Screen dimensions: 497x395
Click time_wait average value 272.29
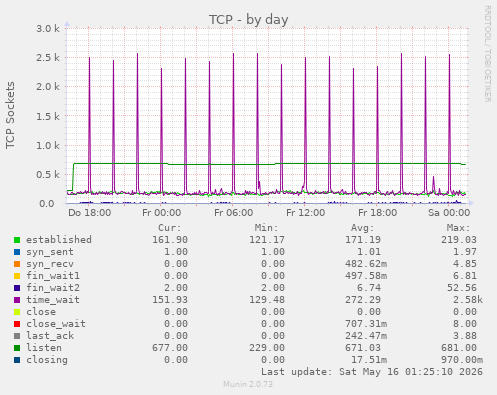[x=363, y=300]
